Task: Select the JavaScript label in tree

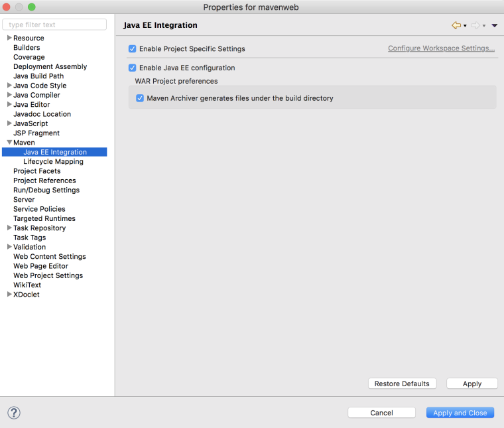Action: coord(31,124)
